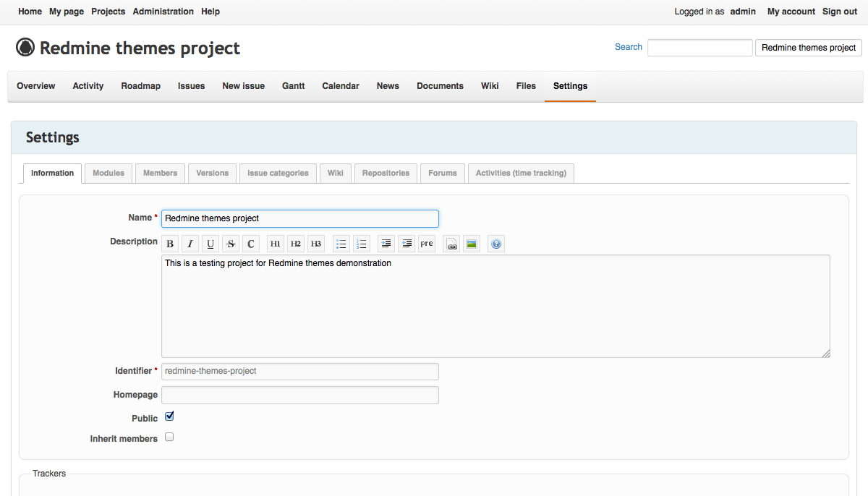This screenshot has height=496, width=868.
Task: Insert an unordered bullet list
Action: (341, 244)
